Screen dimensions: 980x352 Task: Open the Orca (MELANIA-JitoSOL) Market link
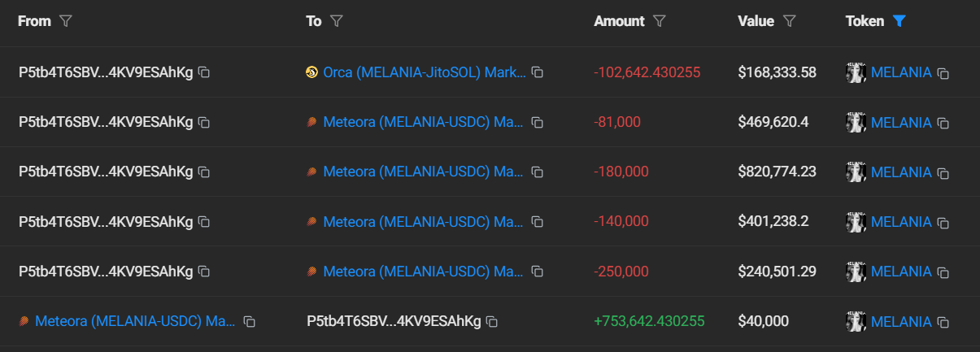(424, 72)
